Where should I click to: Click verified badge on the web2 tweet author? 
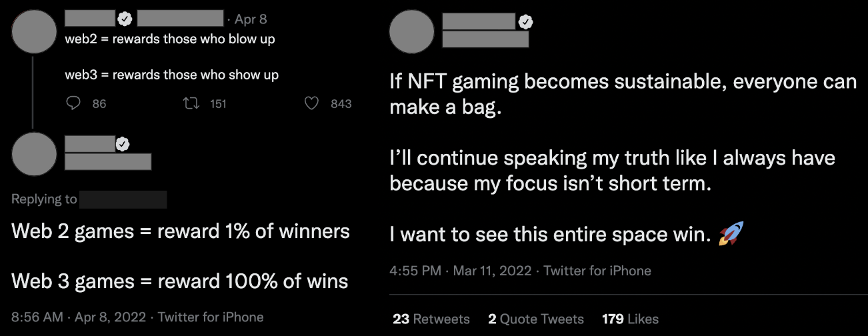124,20
